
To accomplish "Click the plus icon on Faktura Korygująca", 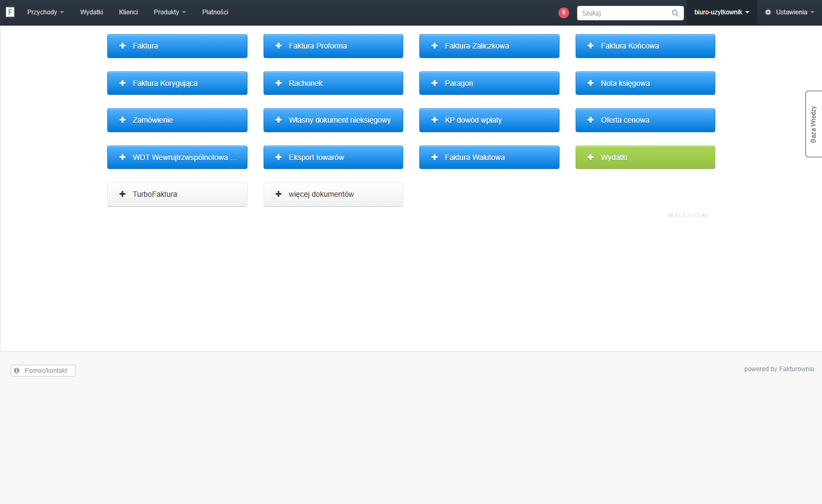I will tap(122, 83).
